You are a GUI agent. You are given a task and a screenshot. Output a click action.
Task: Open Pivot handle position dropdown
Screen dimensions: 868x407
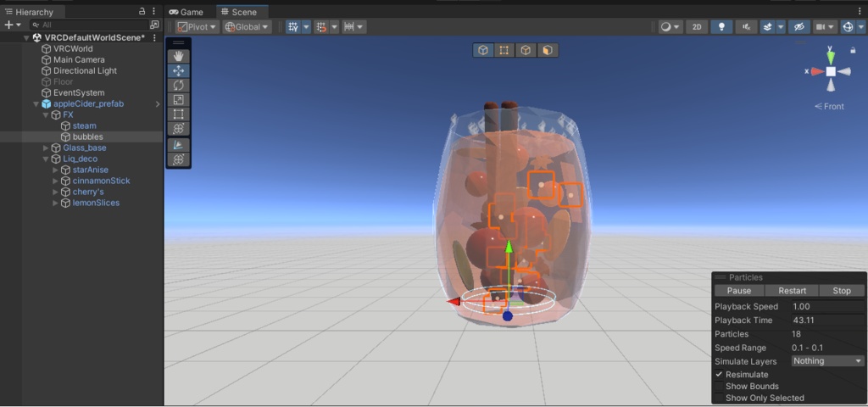point(197,26)
